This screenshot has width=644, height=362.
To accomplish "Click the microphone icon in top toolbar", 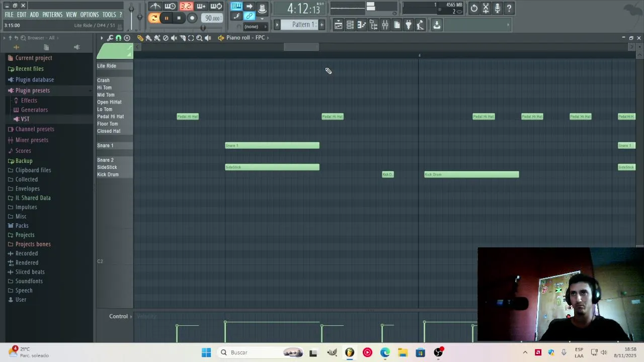I will click(497, 8).
